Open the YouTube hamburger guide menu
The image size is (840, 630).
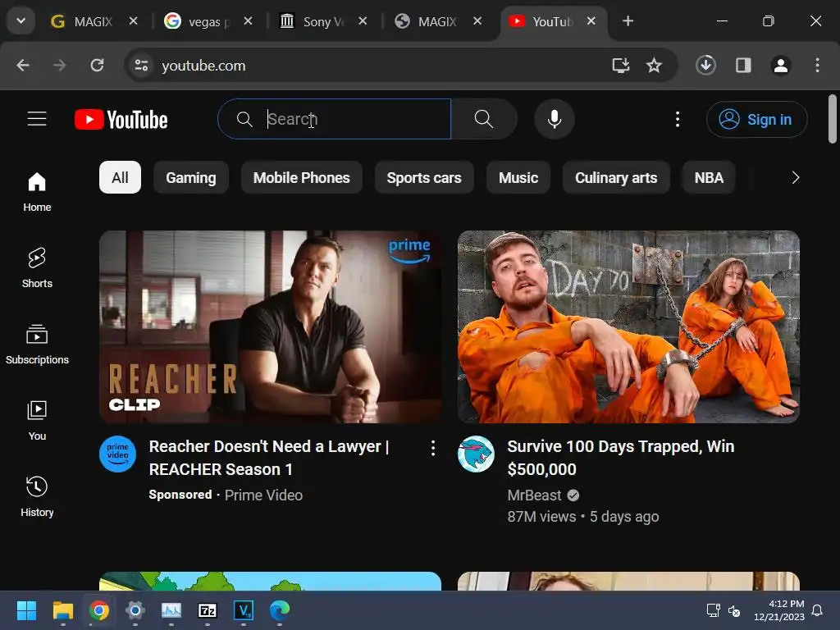pos(37,119)
